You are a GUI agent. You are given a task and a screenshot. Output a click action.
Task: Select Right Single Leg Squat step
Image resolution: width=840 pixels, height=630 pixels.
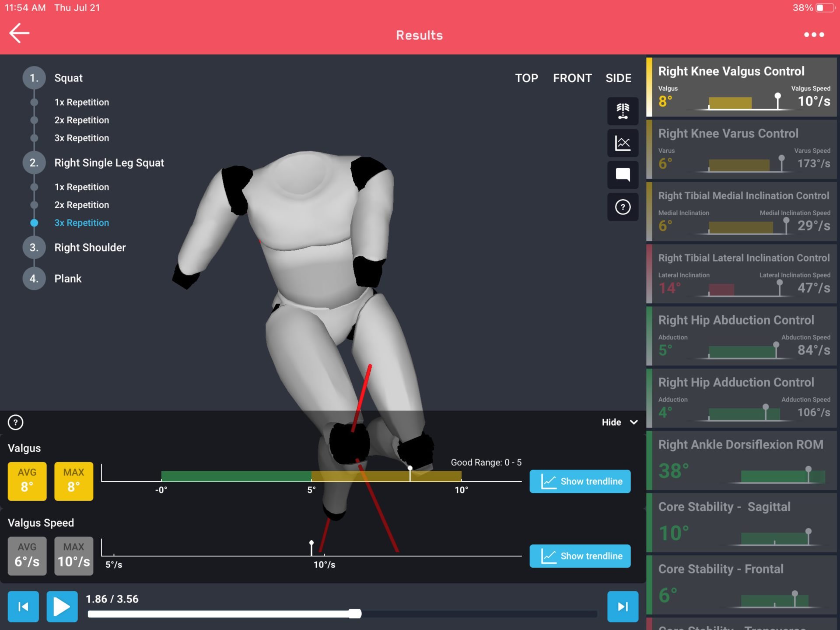(109, 163)
